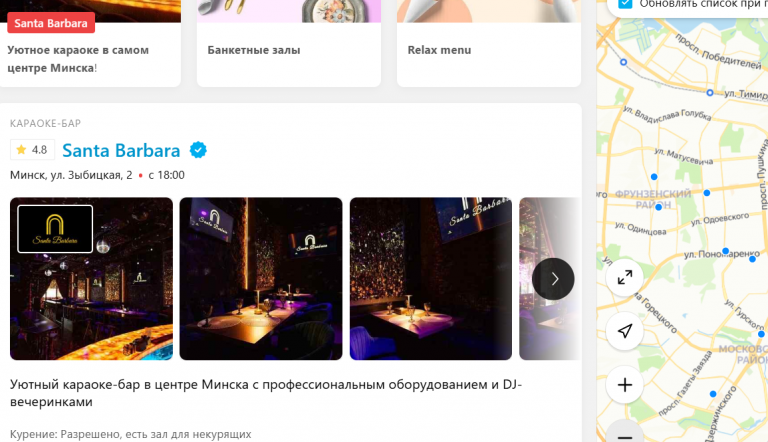Image resolution: width=768 pixels, height=442 pixels.
Task: Open the first photo with Santa Barbara logo
Action: point(92,279)
